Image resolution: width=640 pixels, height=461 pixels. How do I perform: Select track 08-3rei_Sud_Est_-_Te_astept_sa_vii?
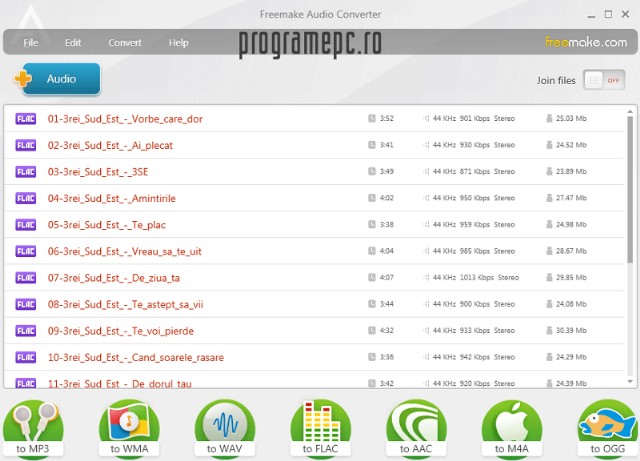(125, 305)
